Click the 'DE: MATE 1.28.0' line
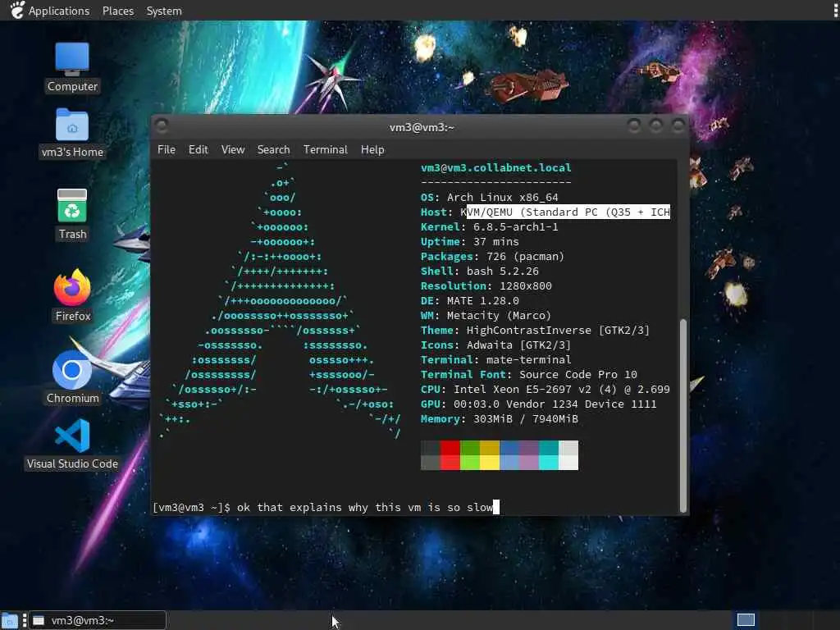Image resolution: width=840 pixels, height=630 pixels. tap(470, 300)
